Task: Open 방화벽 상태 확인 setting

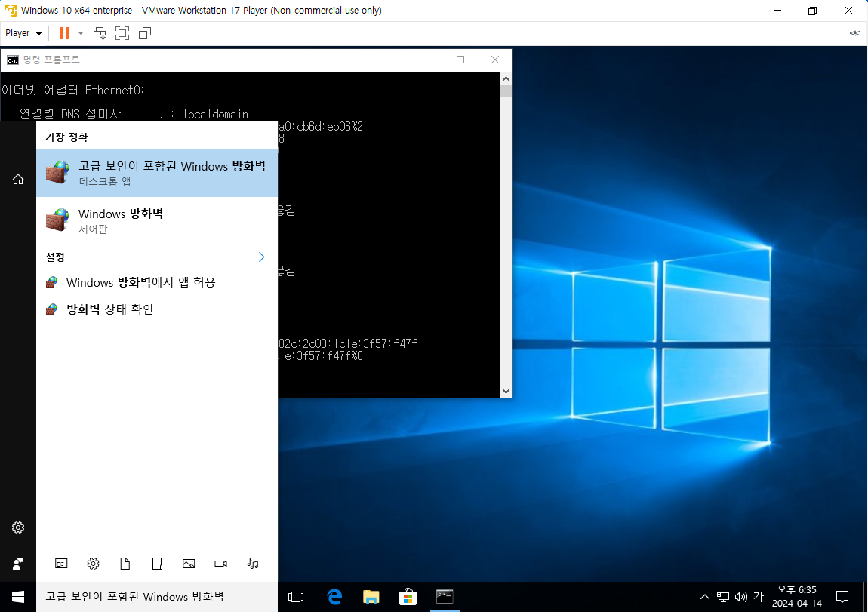Action: tap(157, 309)
